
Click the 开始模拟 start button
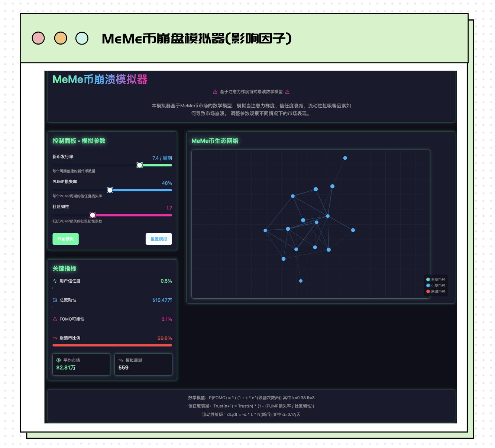[65, 239]
